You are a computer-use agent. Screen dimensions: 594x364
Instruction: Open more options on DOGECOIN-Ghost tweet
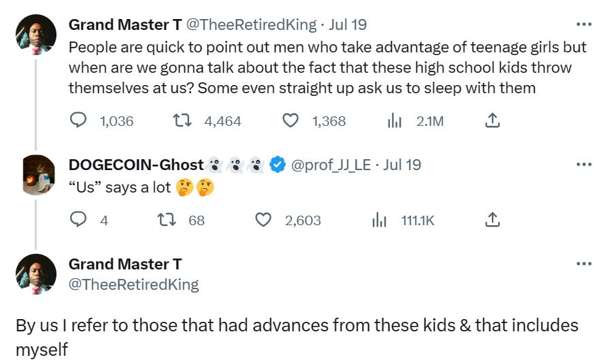pos(583,165)
